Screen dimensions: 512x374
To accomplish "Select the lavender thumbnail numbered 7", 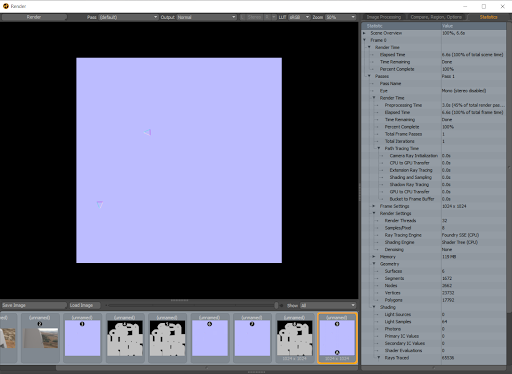I will [252, 338].
